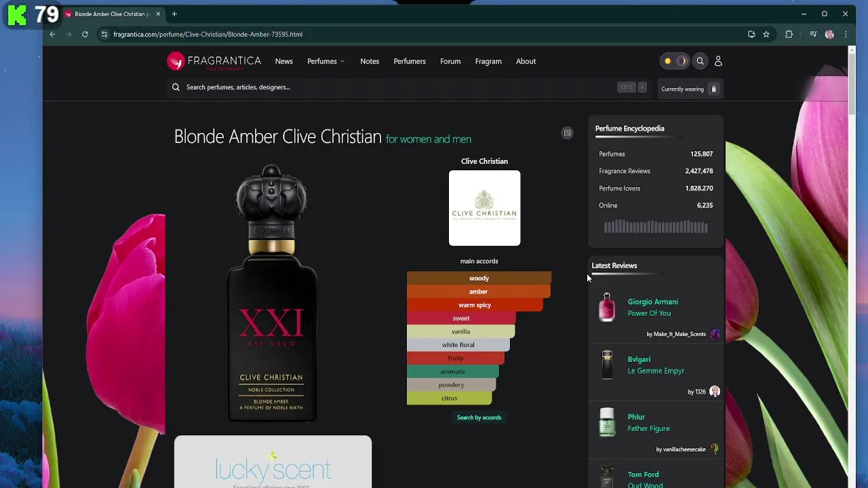Click the Perfume lovers count row
Viewport: 868px width, 488px height.
(656, 188)
